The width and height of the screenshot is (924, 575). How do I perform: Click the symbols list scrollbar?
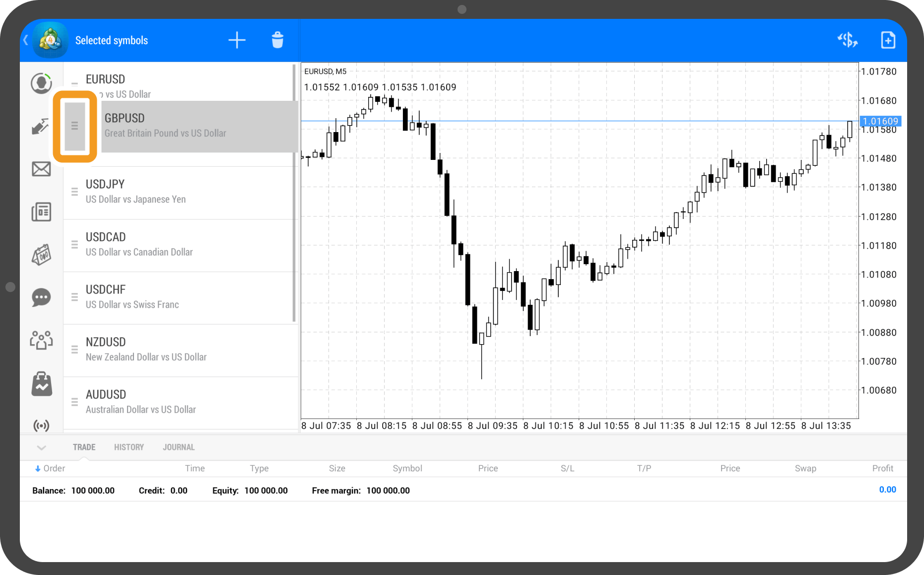294,194
